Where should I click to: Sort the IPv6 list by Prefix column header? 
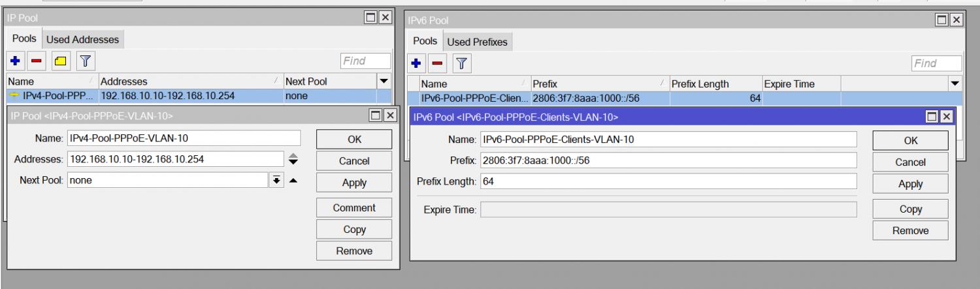pos(595,84)
